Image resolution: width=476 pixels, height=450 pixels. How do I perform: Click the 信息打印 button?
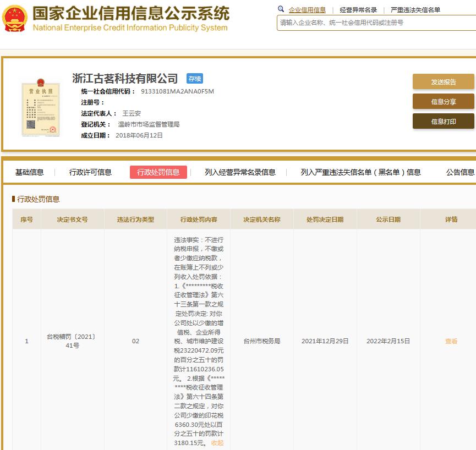(444, 121)
